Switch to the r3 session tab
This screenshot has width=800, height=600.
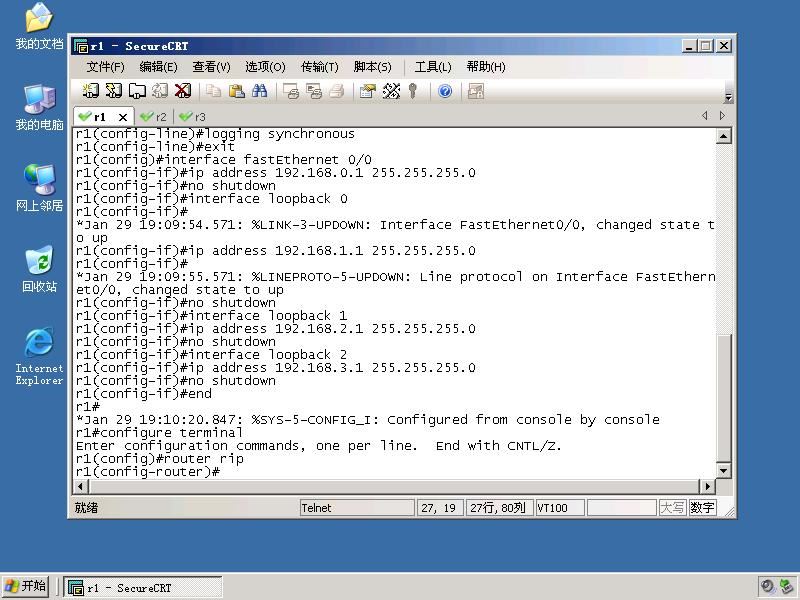193,117
